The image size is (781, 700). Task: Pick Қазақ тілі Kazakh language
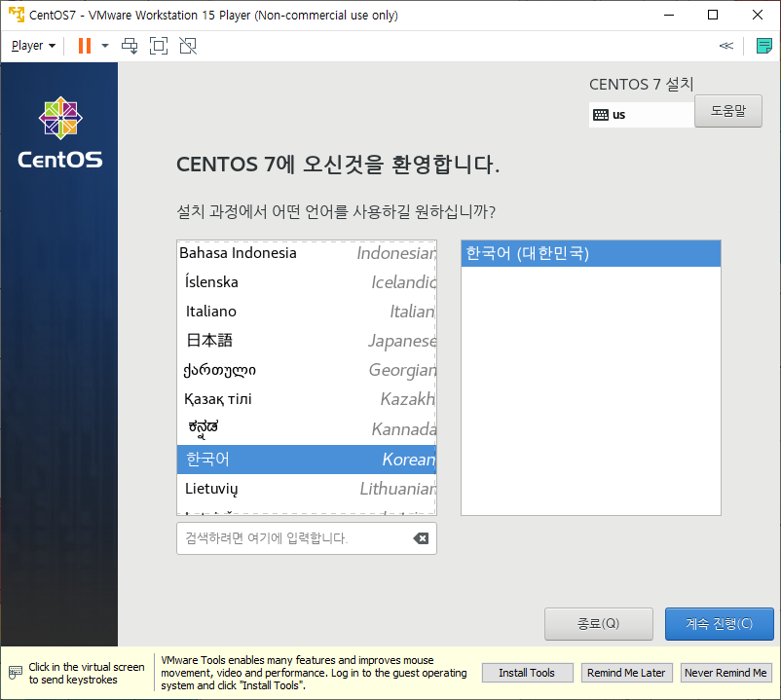[x=307, y=399]
